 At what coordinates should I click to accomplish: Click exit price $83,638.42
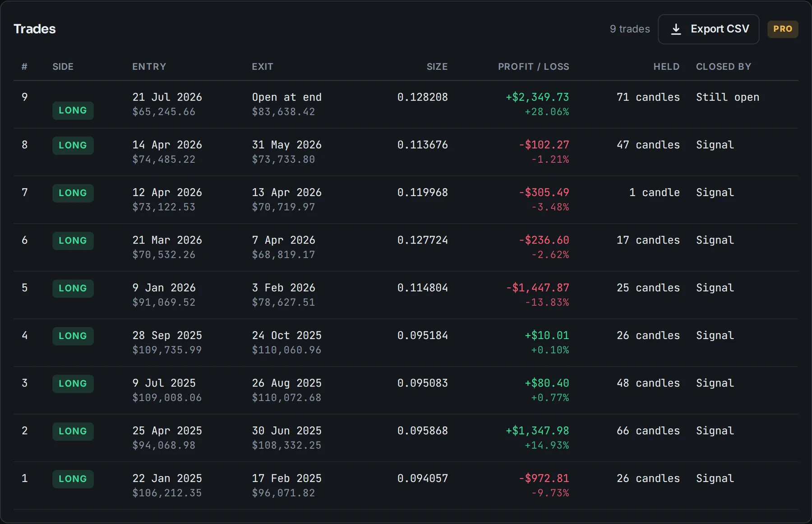pyautogui.click(x=283, y=112)
